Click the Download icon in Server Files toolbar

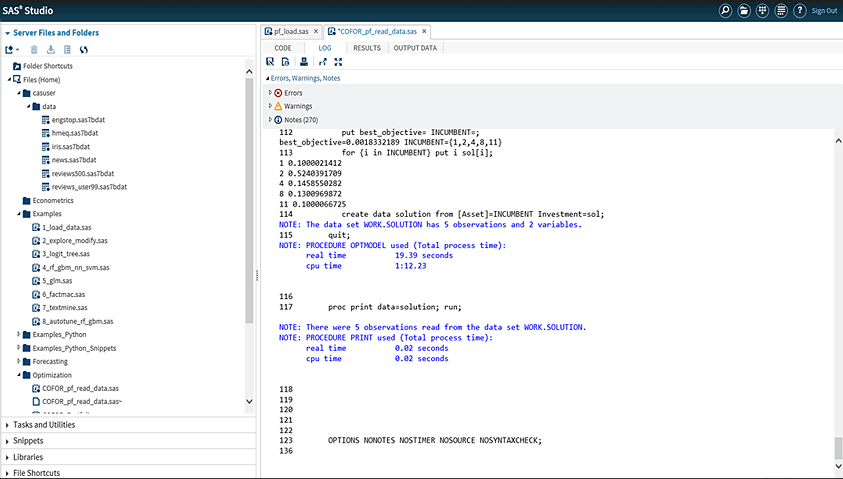point(51,49)
